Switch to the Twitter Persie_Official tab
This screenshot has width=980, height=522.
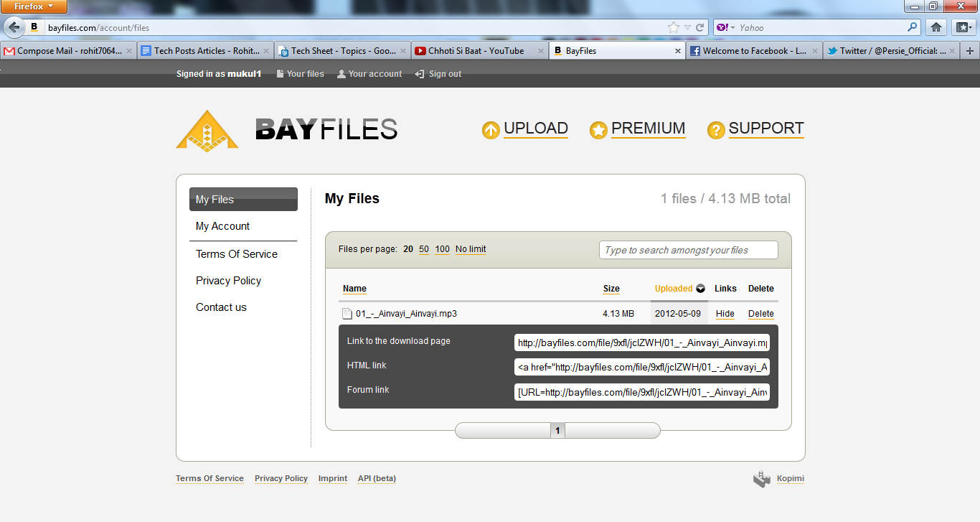pyautogui.click(x=891, y=51)
